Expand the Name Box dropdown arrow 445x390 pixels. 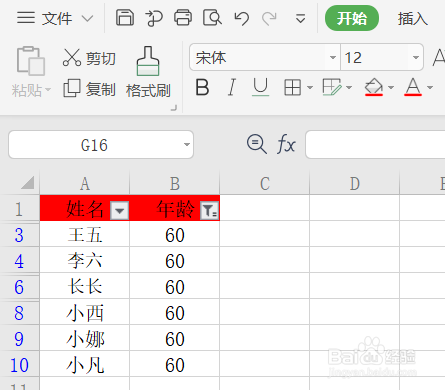[x=187, y=145]
